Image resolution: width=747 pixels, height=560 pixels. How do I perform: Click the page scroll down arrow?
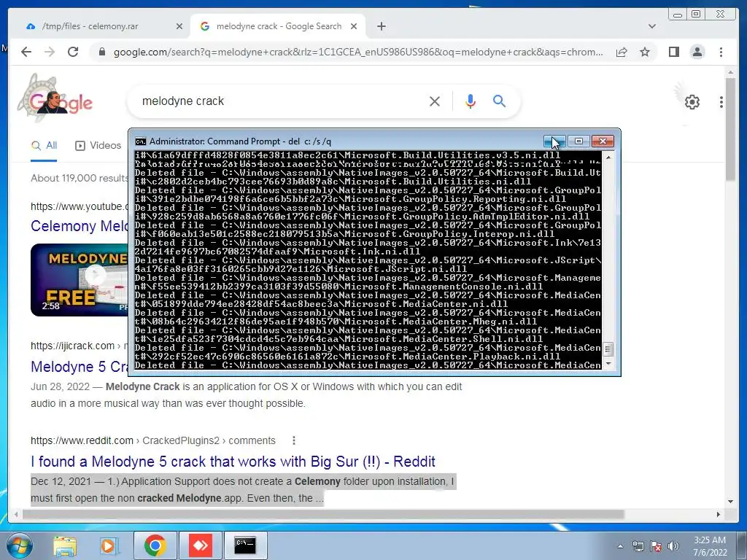pos(731,501)
